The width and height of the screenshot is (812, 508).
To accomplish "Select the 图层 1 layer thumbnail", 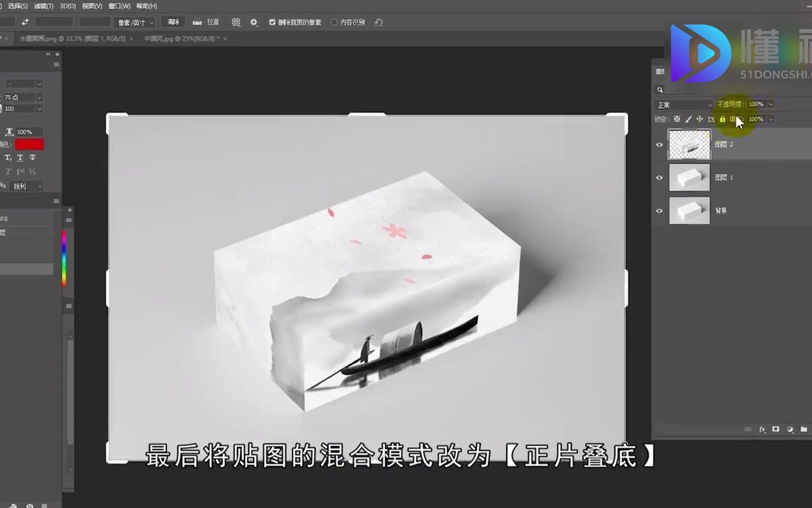I will 689,177.
